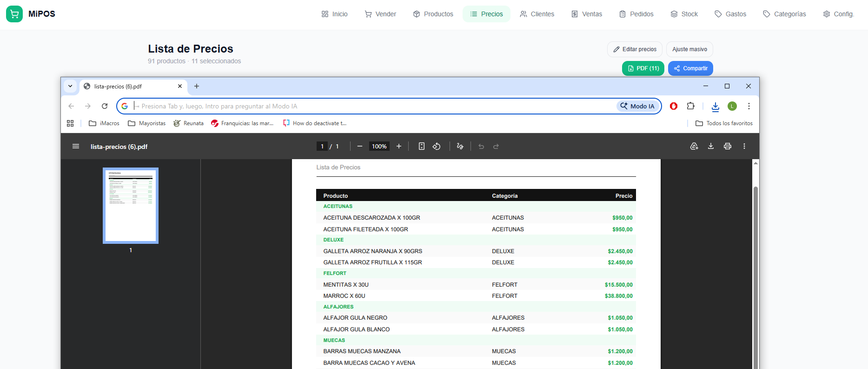The width and height of the screenshot is (868, 369).
Task: Open the Chrome extensions puzzle icon
Action: (690, 106)
